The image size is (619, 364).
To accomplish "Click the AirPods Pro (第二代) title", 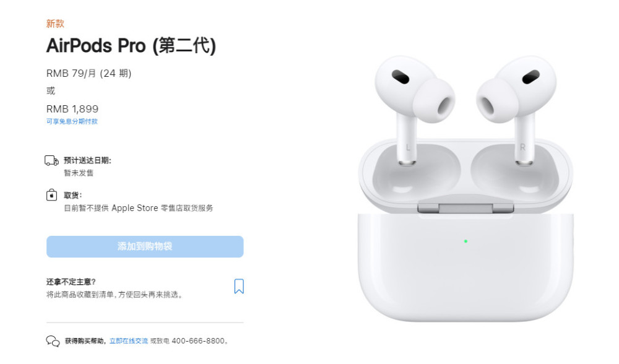I will point(131,45).
